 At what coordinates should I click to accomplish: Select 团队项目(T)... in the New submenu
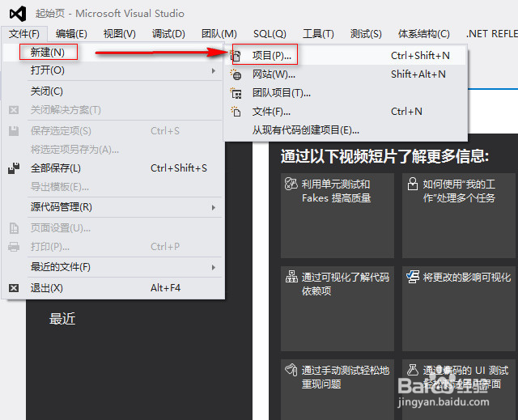coord(346,93)
